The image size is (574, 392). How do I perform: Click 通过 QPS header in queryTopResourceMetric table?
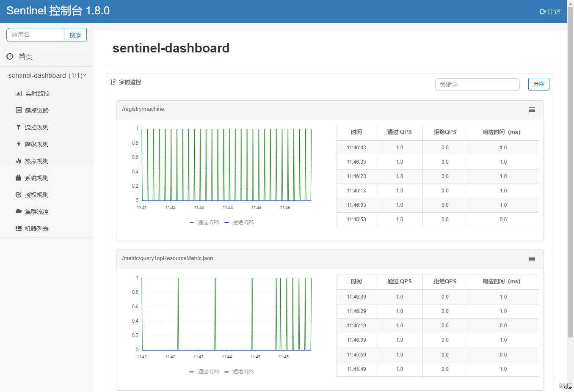tap(400, 282)
